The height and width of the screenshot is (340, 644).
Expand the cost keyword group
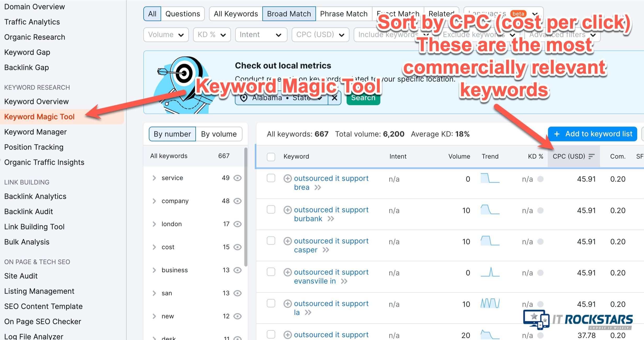pyautogui.click(x=154, y=247)
